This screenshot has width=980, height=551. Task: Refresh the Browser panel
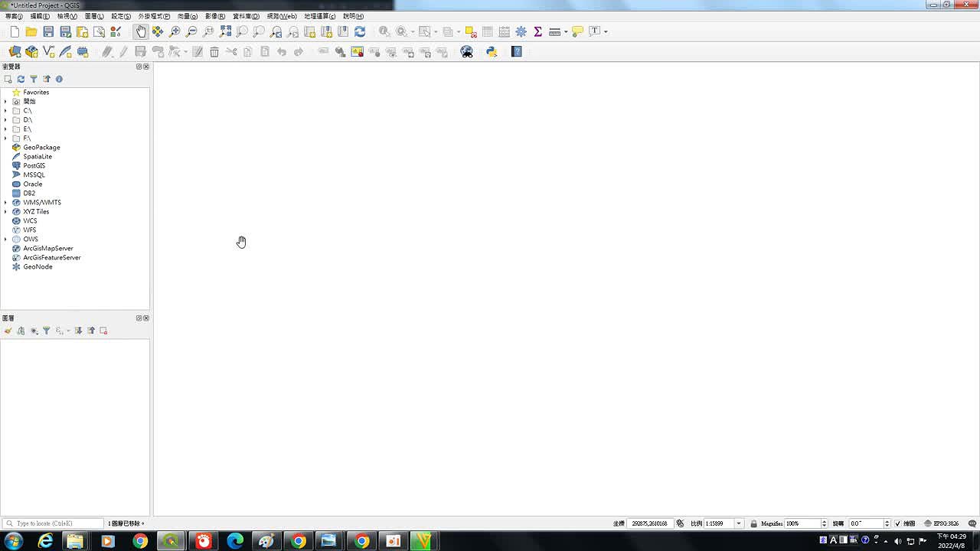coord(21,79)
